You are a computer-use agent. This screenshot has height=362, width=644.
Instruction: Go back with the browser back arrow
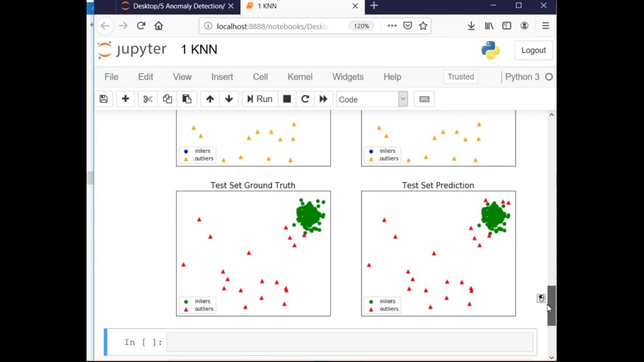(105, 26)
